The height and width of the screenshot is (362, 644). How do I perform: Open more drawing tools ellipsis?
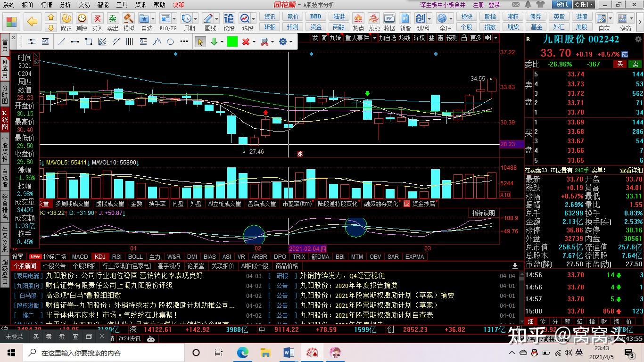pos(184,41)
